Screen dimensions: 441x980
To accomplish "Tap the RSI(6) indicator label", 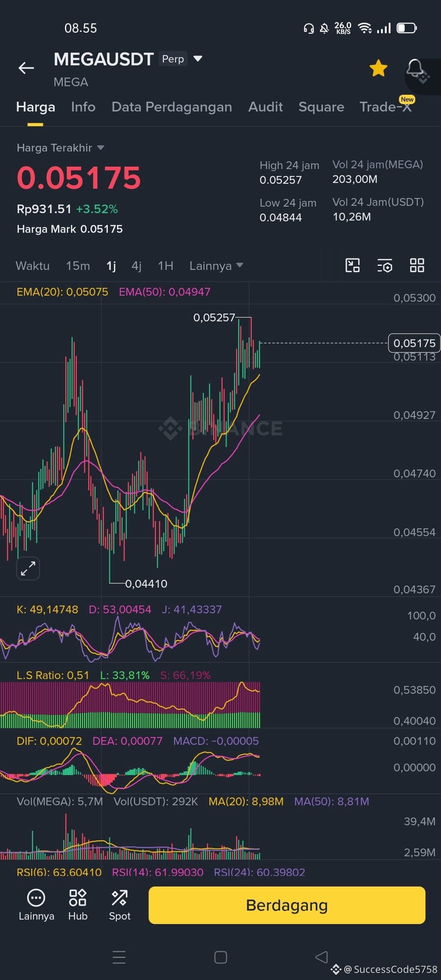I will tap(59, 872).
